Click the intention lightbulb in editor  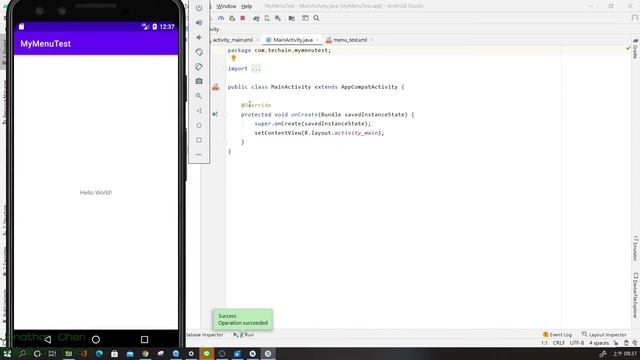(233, 58)
